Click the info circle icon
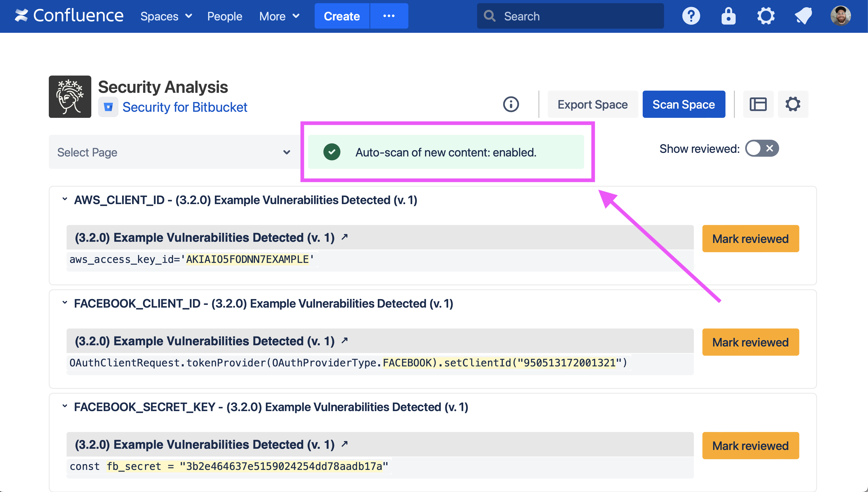This screenshot has width=868, height=492. point(511,104)
